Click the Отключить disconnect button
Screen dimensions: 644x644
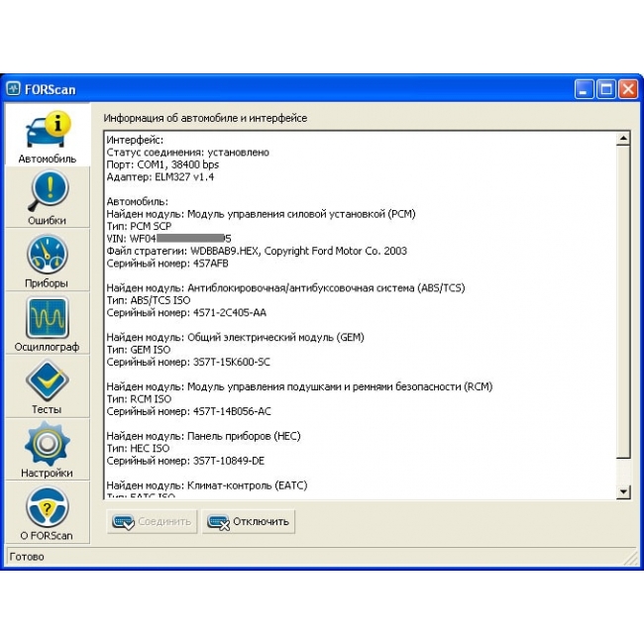click(x=249, y=521)
